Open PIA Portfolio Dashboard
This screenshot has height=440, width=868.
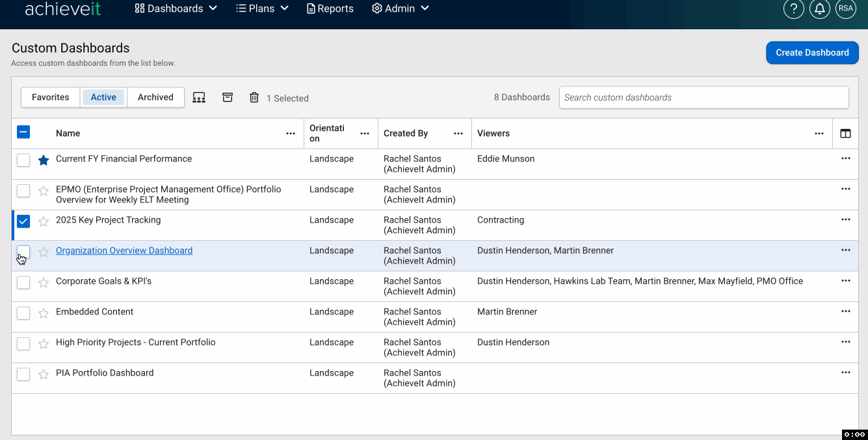pos(105,373)
